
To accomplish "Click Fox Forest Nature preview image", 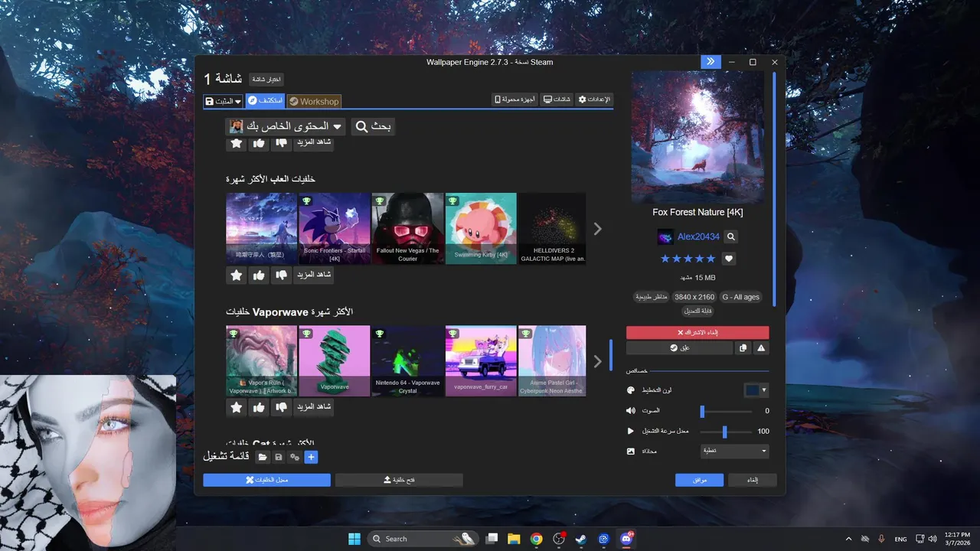I will tap(697, 137).
